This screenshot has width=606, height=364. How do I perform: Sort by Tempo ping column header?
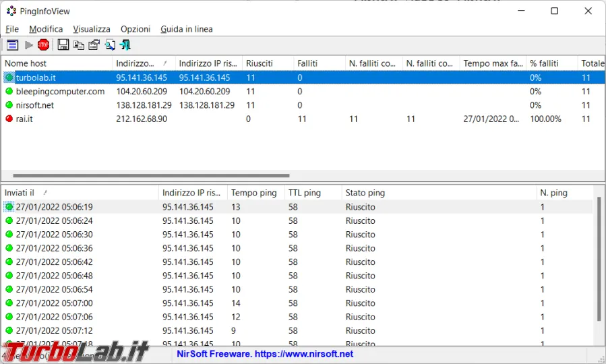pos(254,193)
